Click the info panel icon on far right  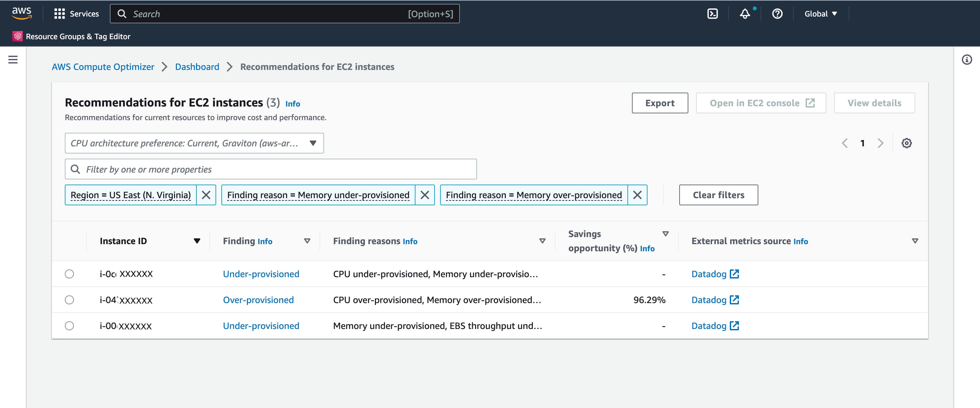[968, 59]
